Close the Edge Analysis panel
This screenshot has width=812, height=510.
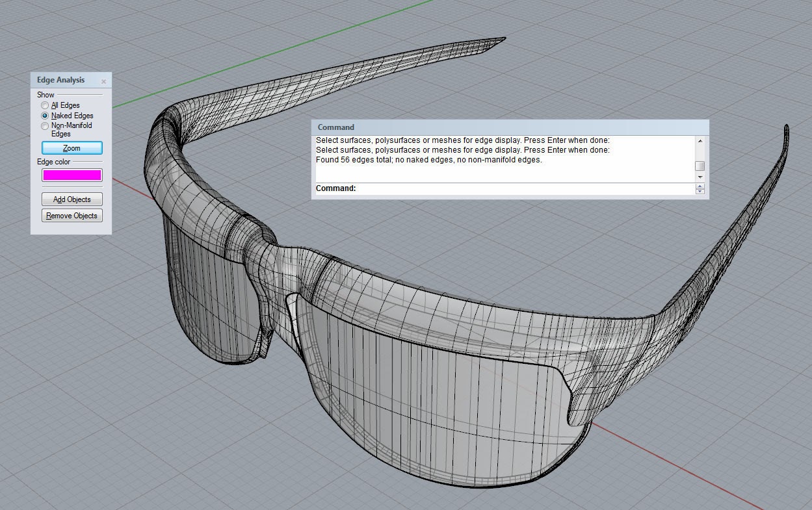tap(104, 81)
